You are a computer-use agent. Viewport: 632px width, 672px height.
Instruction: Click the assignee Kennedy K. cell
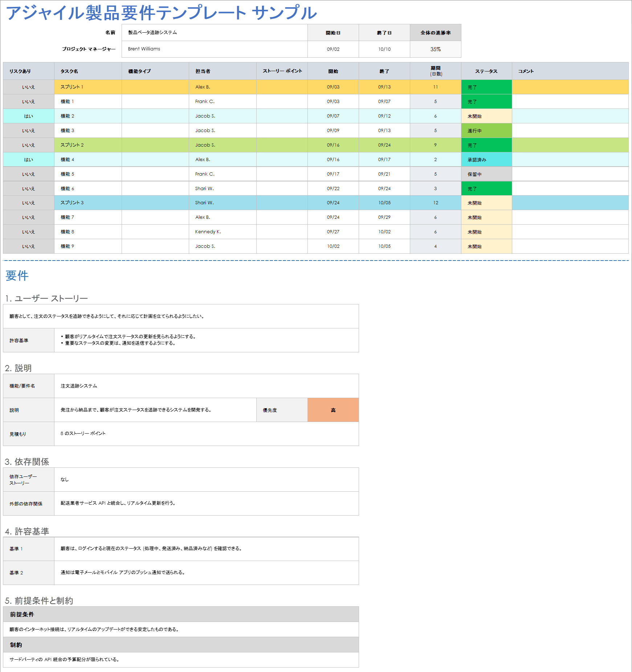pos(223,232)
